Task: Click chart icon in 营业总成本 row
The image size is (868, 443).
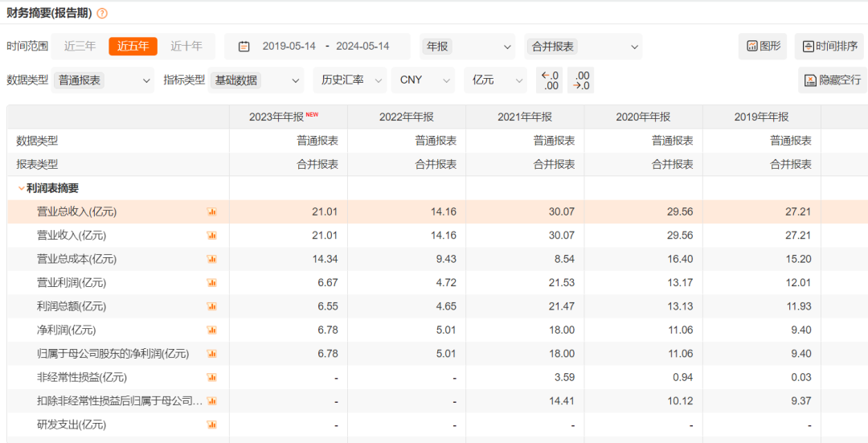Action: pos(212,259)
